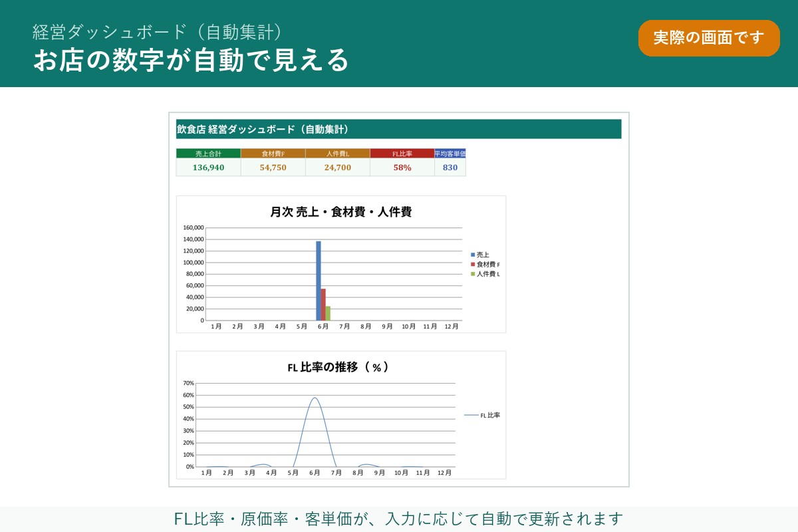Image resolution: width=798 pixels, height=532 pixels.
Task: Select the 売上合計 header cell
Action: pos(208,154)
